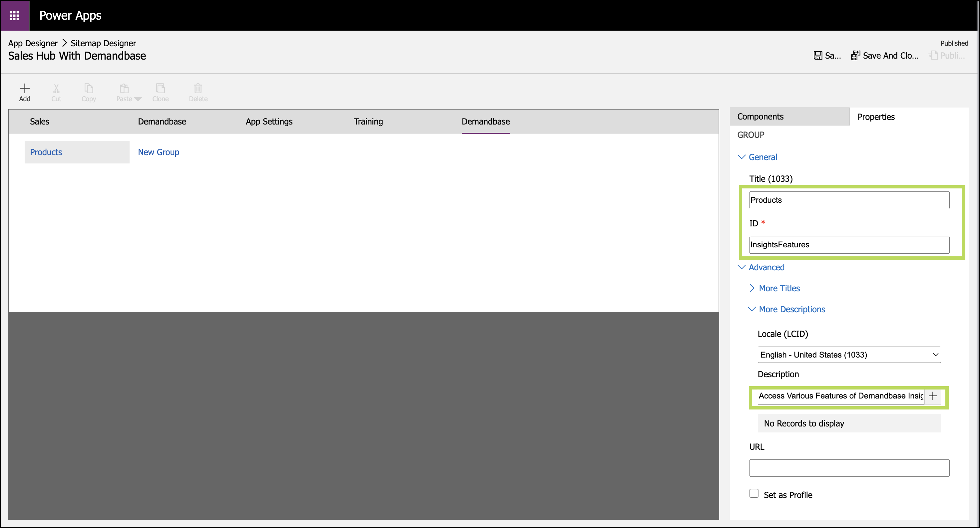This screenshot has width=980, height=528.
Task: Click the Save floppy disk icon
Action: (817, 56)
